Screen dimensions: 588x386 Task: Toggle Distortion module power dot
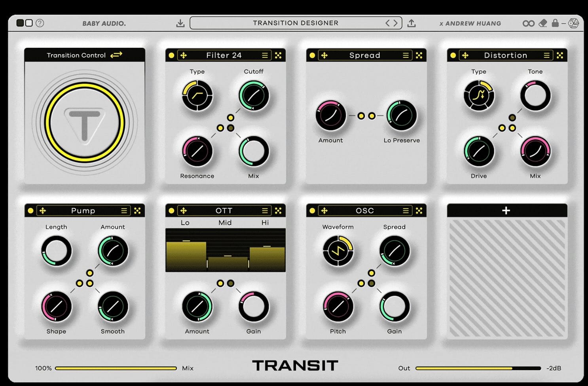453,55
